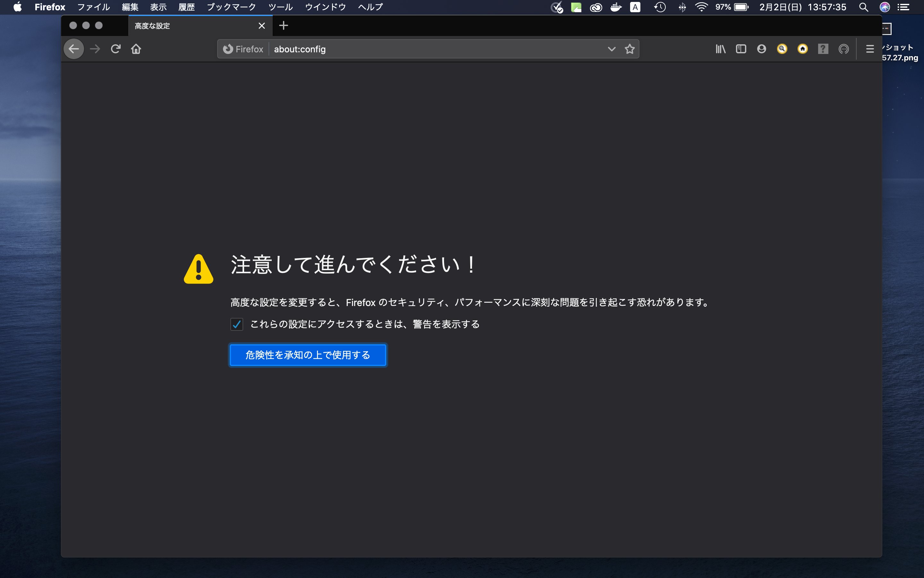Open the ファイル menu
This screenshot has height=578, width=924.
[x=94, y=7]
